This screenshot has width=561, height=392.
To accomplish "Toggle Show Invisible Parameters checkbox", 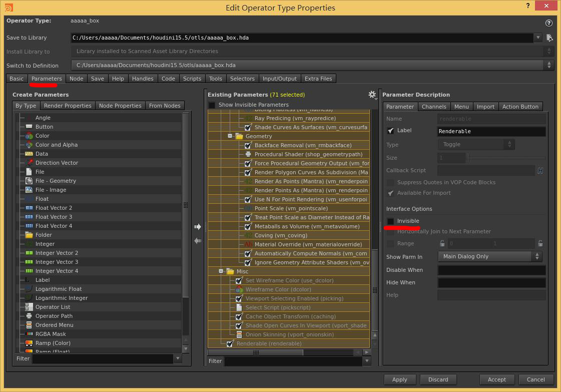I will [212, 105].
